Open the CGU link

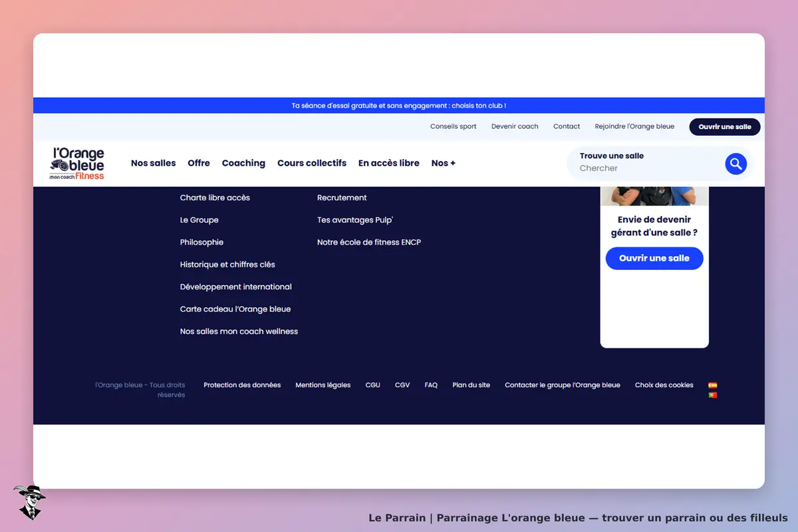coord(373,385)
